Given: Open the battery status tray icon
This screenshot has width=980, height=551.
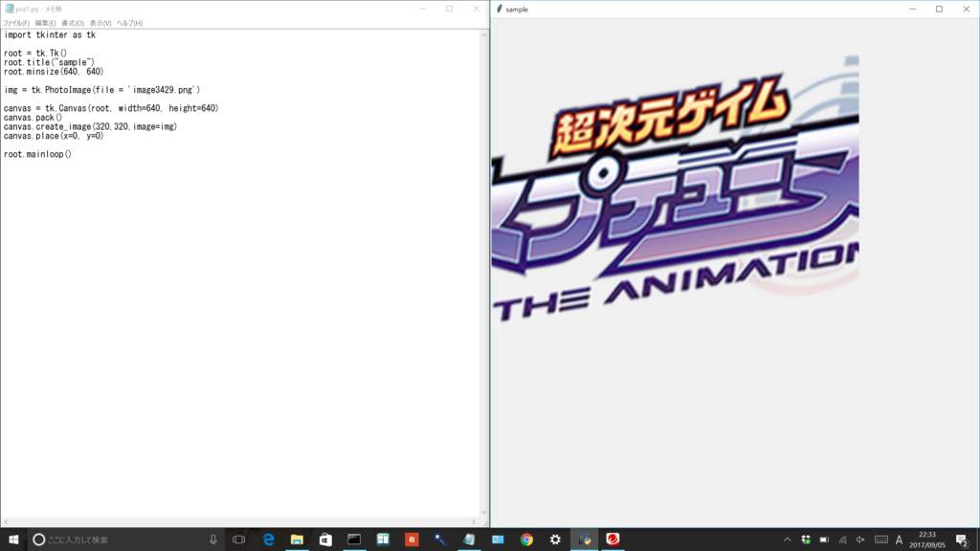Looking at the screenshot, I should pyautogui.click(x=824, y=540).
